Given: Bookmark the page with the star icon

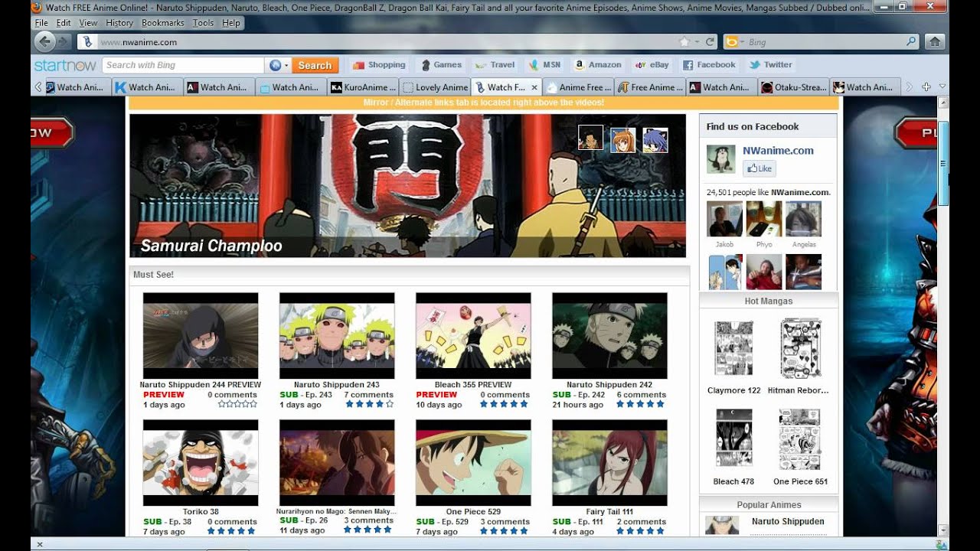Looking at the screenshot, I should pos(684,42).
